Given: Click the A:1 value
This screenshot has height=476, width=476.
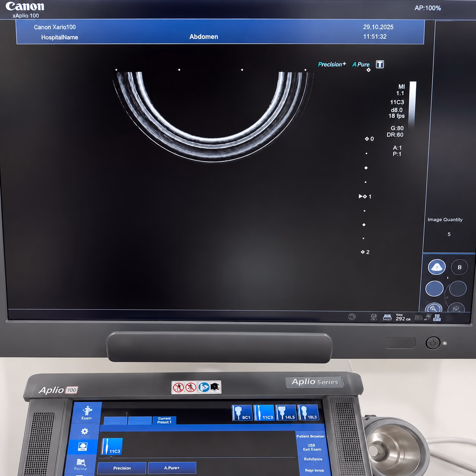Looking at the screenshot, I should point(397,148).
